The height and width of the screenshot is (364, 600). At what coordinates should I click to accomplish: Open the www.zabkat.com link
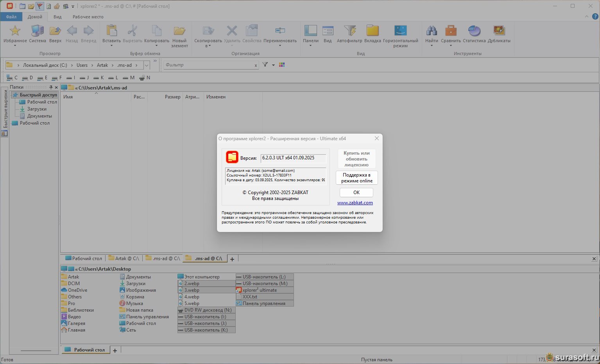[355, 203]
